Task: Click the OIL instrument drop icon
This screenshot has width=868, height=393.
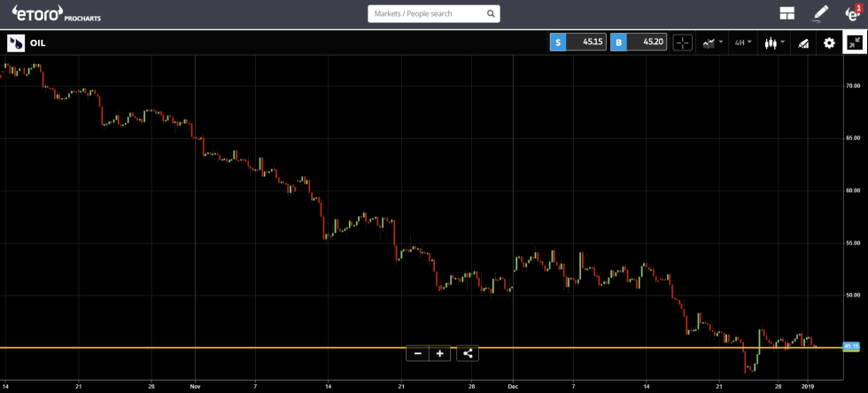Action: [16, 42]
